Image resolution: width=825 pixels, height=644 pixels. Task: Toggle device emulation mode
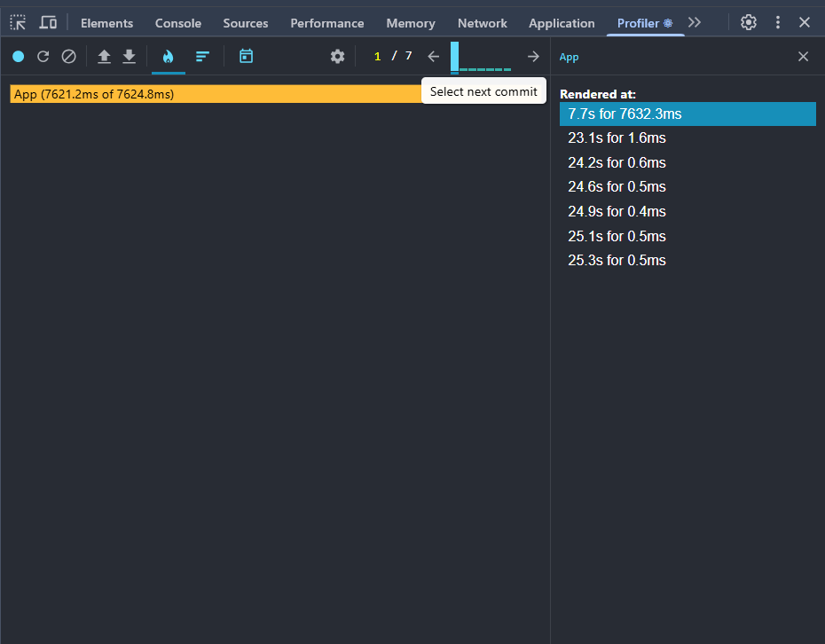[48, 22]
